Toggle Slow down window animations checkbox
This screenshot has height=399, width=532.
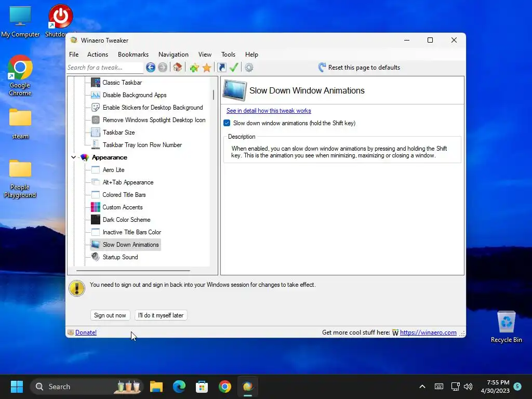[227, 123]
